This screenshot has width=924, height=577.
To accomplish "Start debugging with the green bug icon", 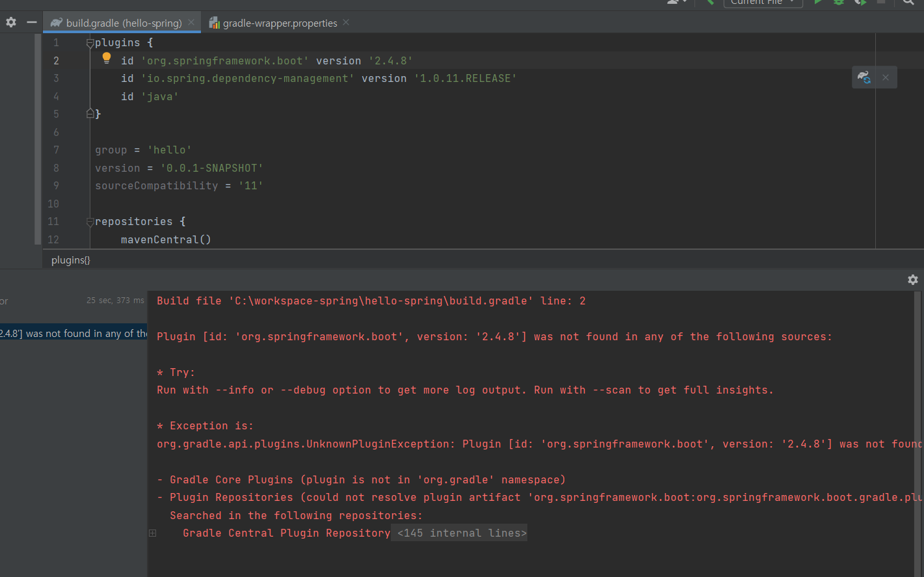I will click(x=839, y=2).
